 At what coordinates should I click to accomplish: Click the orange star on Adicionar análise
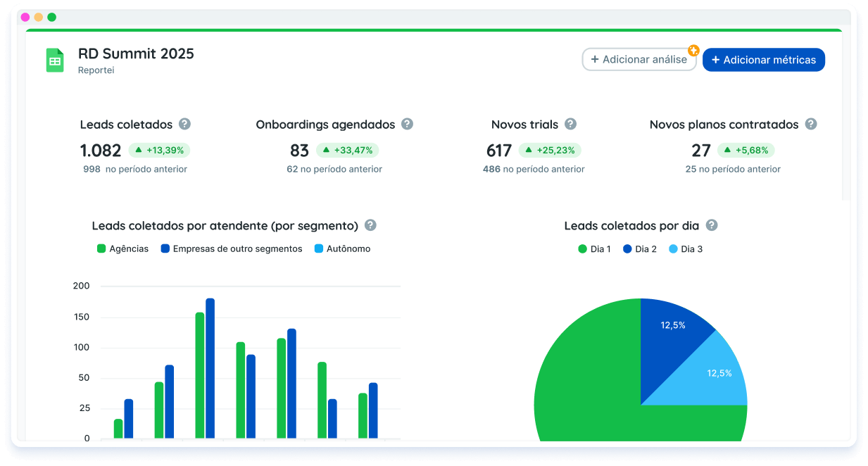694,50
